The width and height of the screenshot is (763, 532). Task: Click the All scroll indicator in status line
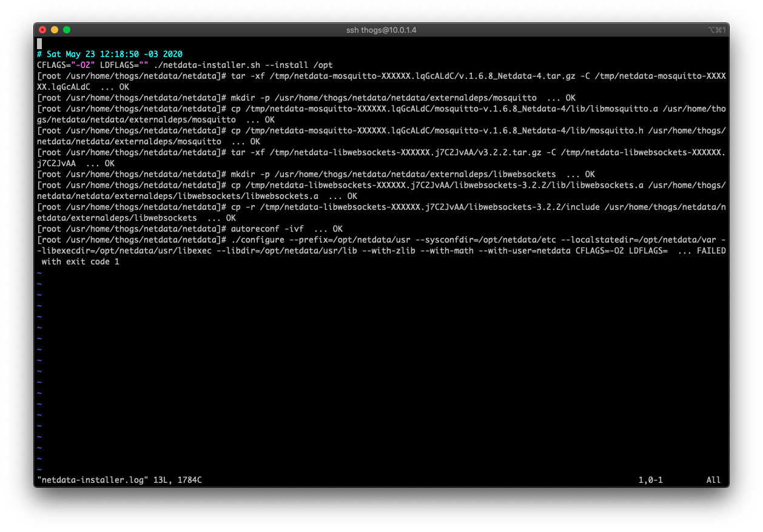click(x=713, y=480)
